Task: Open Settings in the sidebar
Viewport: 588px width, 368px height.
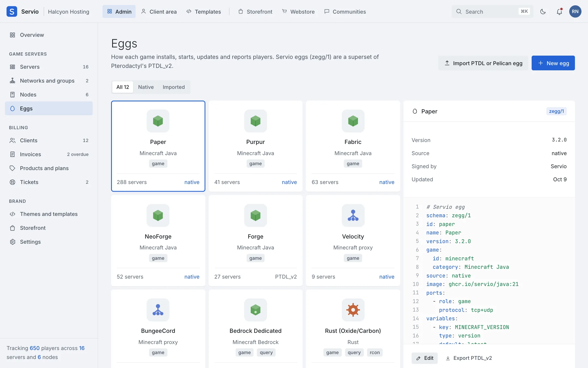Action: point(49,242)
